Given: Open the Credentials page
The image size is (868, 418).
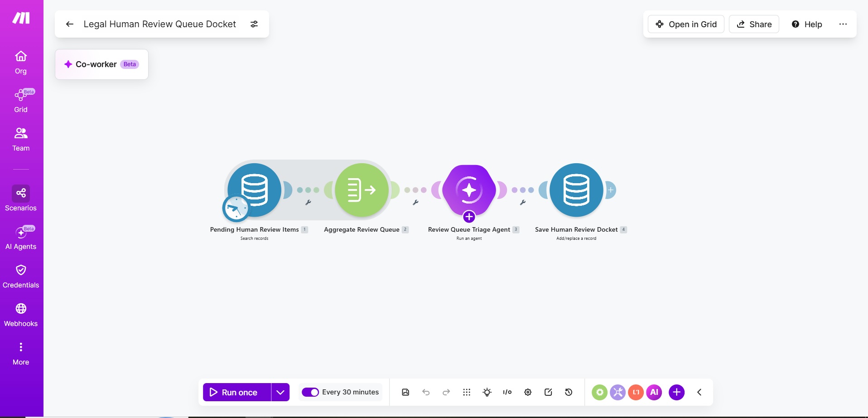Looking at the screenshot, I should pos(21,277).
